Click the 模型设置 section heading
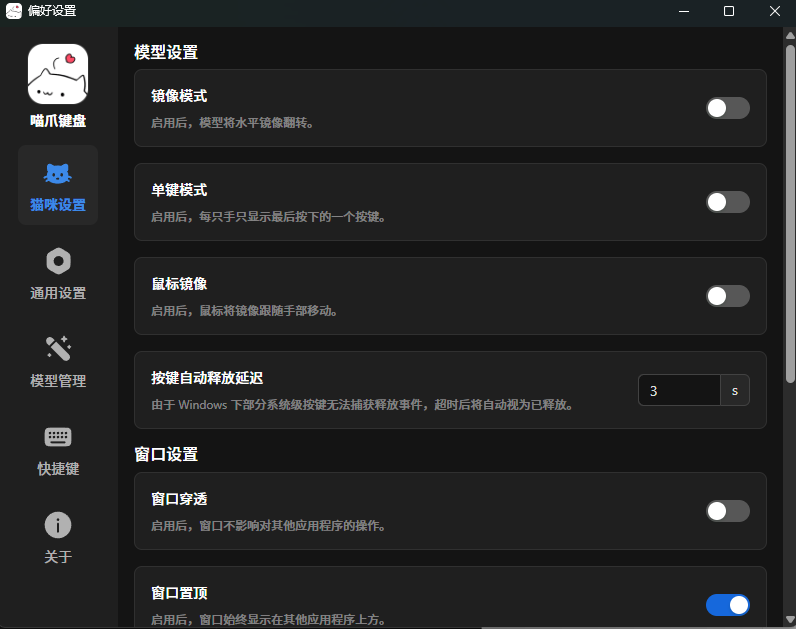Screen dimensions: 796x629 click(166, 52)
